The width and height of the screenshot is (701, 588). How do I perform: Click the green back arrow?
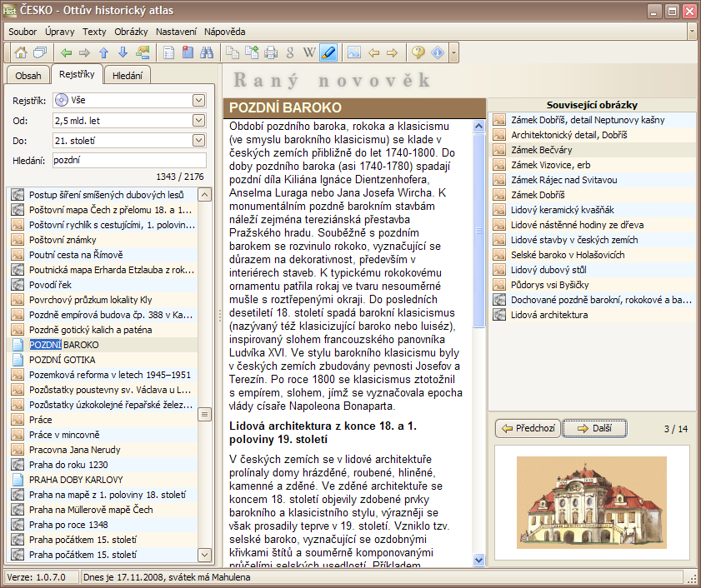coord(66,52)
